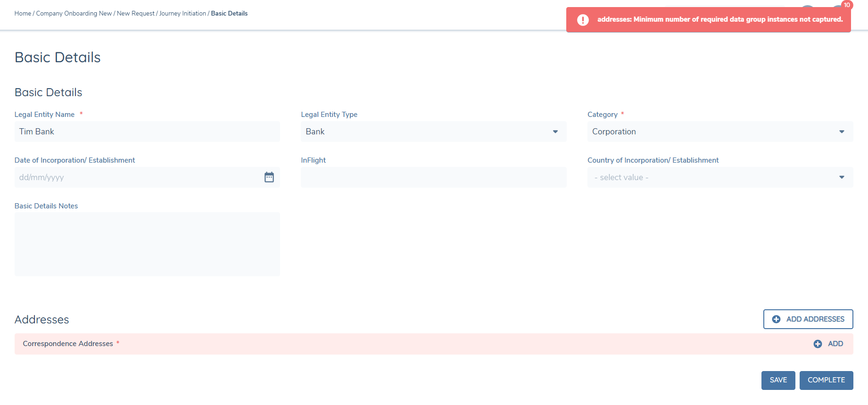868x405 pixels.
Task: Navigate to Company Onboarding New breadcrumb
Action: [74, 14]
